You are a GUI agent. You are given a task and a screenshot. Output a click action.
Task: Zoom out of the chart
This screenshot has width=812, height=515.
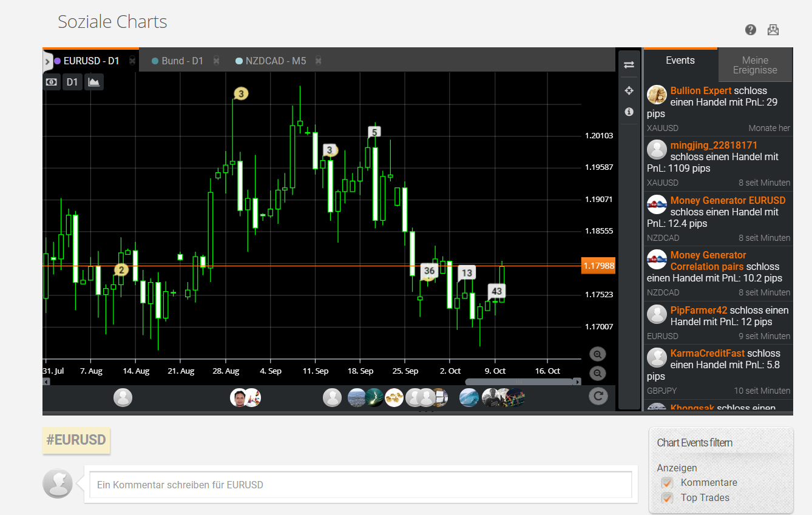coord(598,373)
